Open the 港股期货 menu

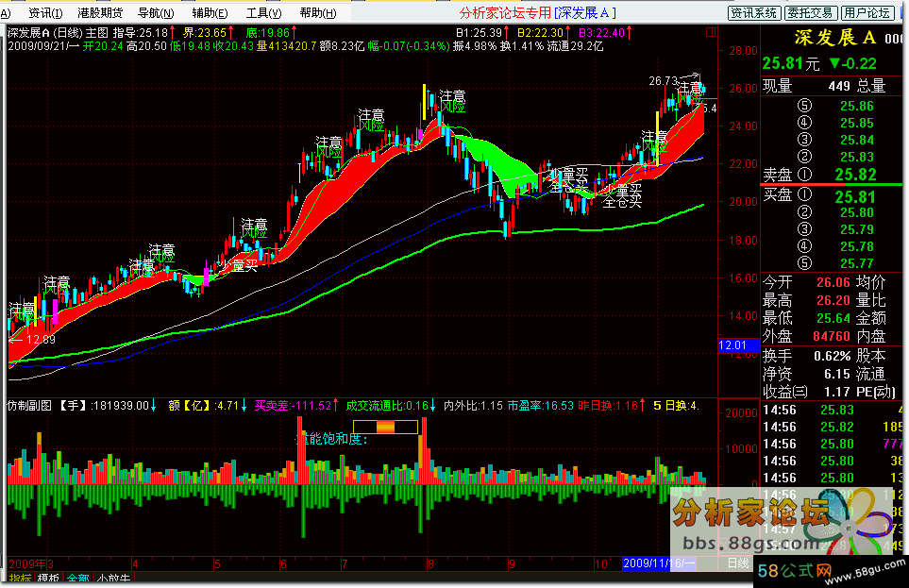click(100, 13)
